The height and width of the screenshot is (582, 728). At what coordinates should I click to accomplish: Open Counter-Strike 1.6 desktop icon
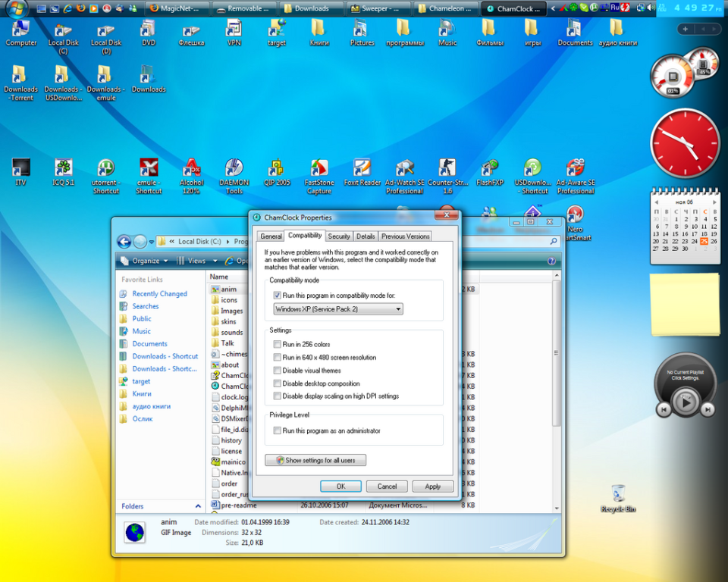pos(447,176)
